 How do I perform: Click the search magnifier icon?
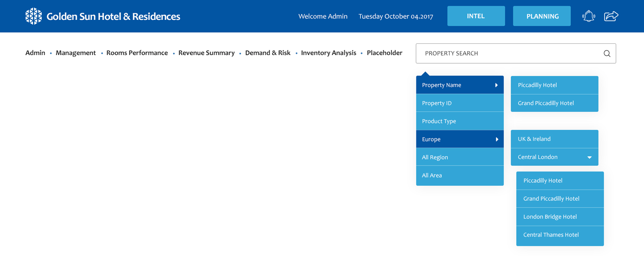click(607, 54)
